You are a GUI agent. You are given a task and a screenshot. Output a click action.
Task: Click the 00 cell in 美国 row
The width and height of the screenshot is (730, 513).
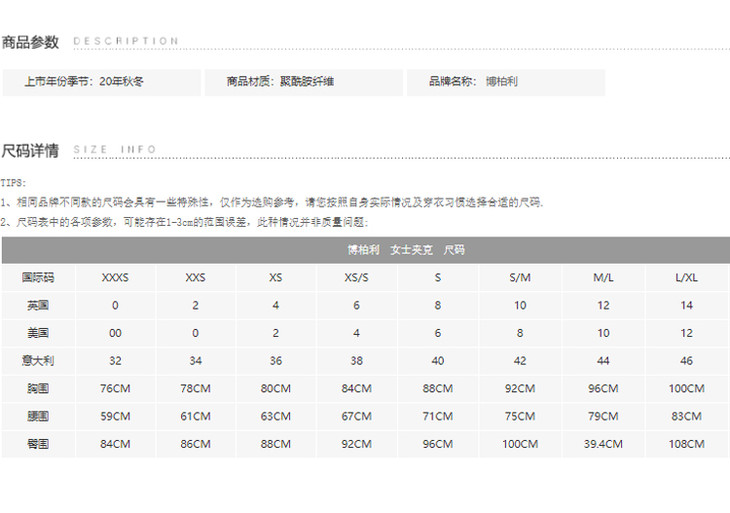click(115, 333)
